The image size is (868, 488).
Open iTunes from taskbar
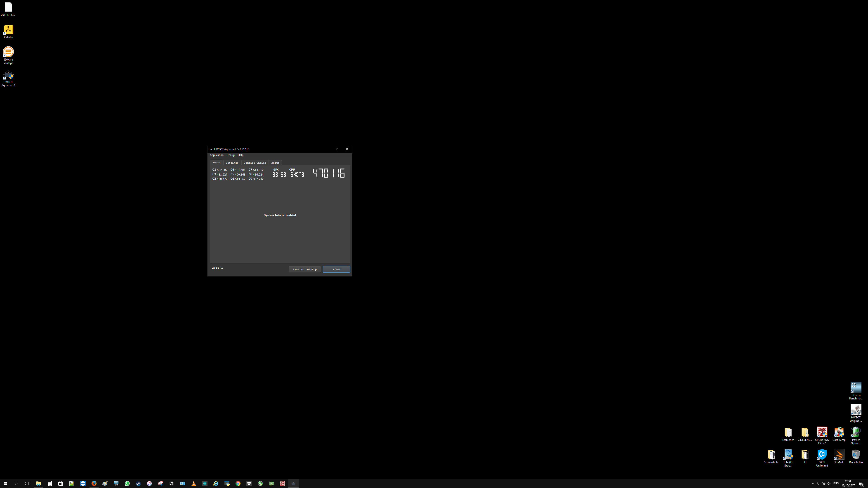point(149,483)
